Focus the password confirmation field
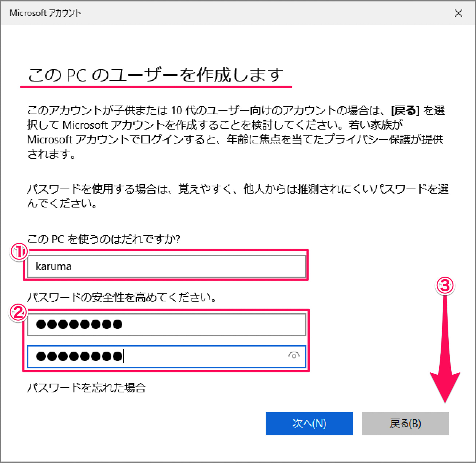 pyautogui.click(x=156, y=356)
